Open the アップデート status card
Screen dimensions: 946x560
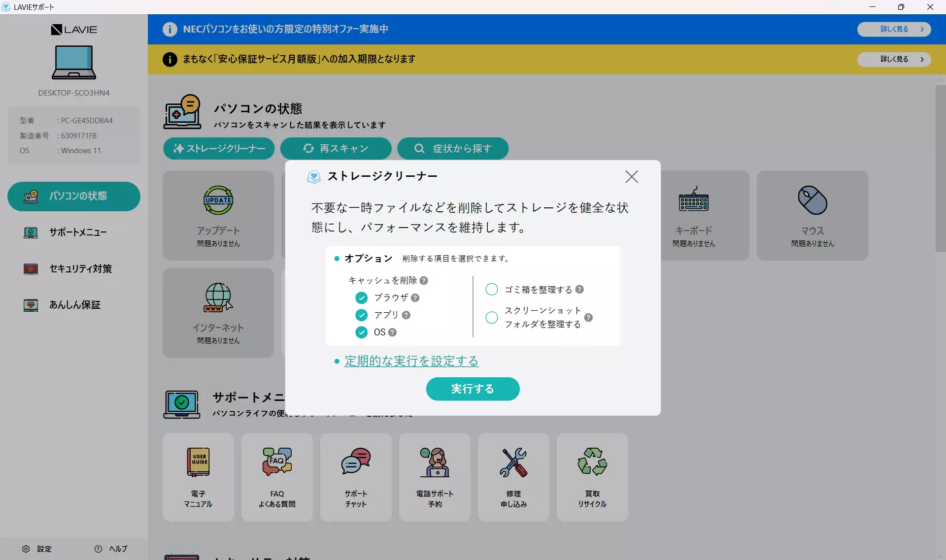click(218, 216)
